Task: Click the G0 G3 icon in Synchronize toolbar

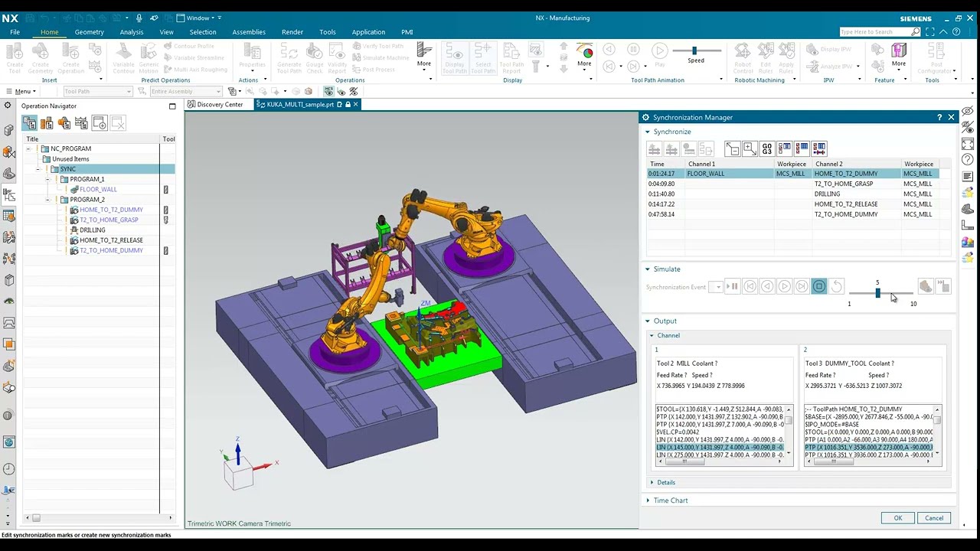Action: click(767, 148)
